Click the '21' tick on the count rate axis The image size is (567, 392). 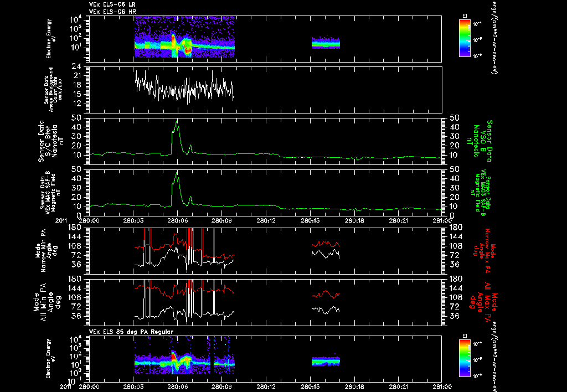[76, 76]
